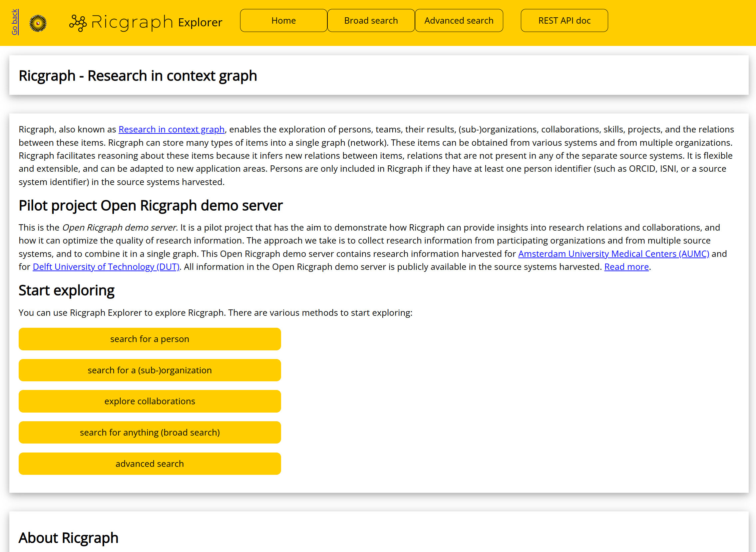Switch to Broad search in the navigation
Screen dimensions: 756x552
click(370, 20)
